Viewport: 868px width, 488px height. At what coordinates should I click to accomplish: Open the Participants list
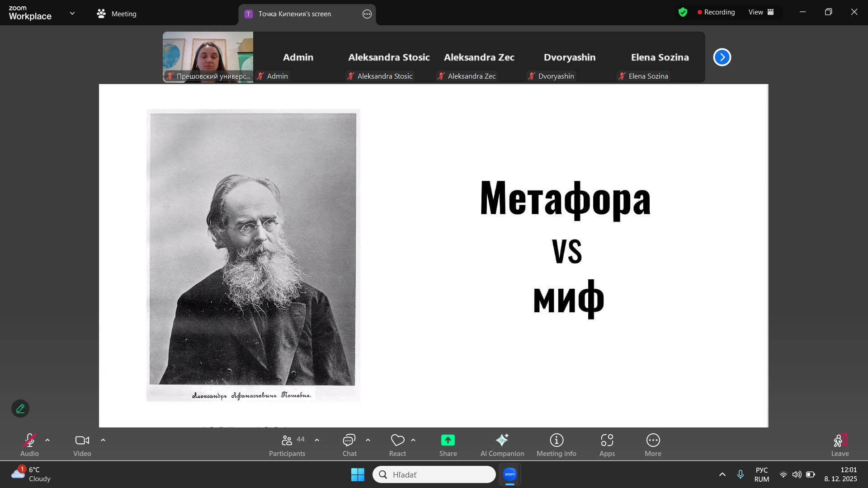coord(287,445)
